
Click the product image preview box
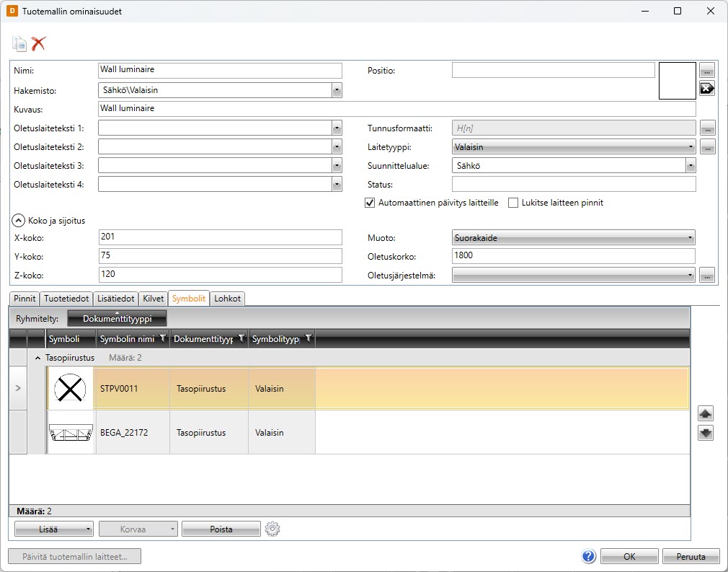click(x=677, y=81)
